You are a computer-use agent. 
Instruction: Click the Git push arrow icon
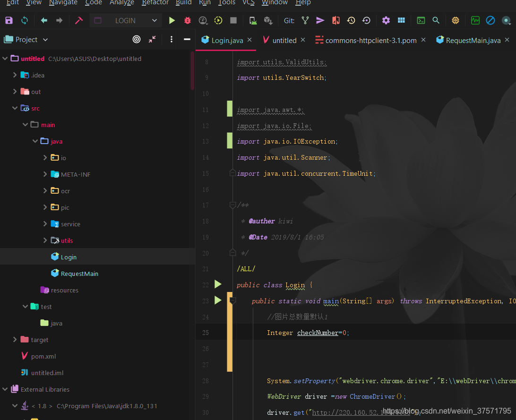pyautogui.click(x=320, y=20)
